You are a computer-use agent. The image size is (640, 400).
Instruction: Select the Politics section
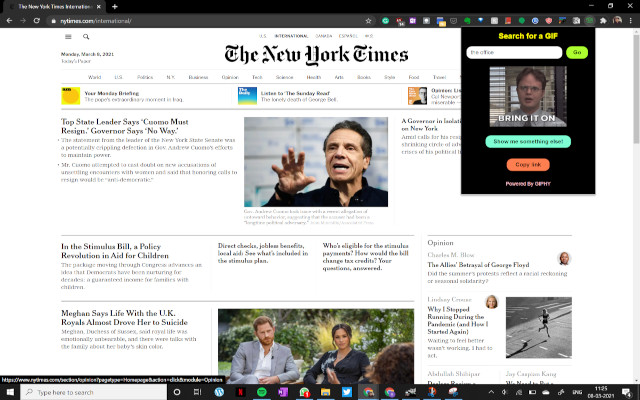(145, 77)
